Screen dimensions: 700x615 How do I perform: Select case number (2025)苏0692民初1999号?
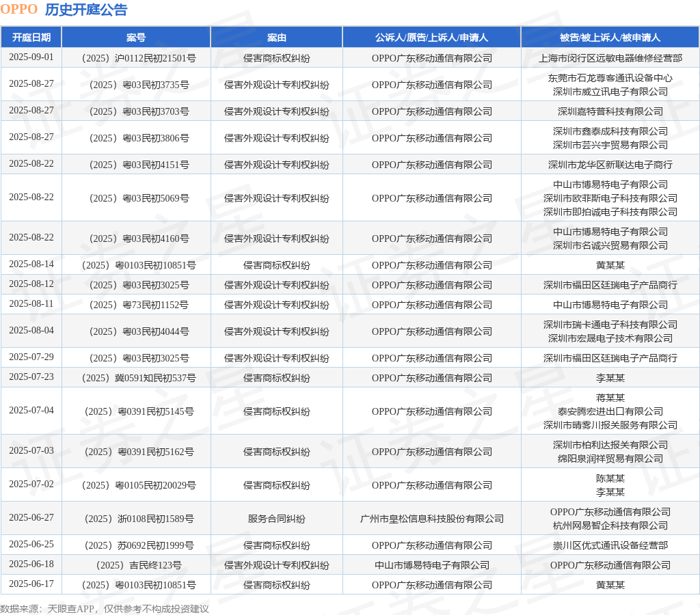pyautogui.click(x=139, y=545)
